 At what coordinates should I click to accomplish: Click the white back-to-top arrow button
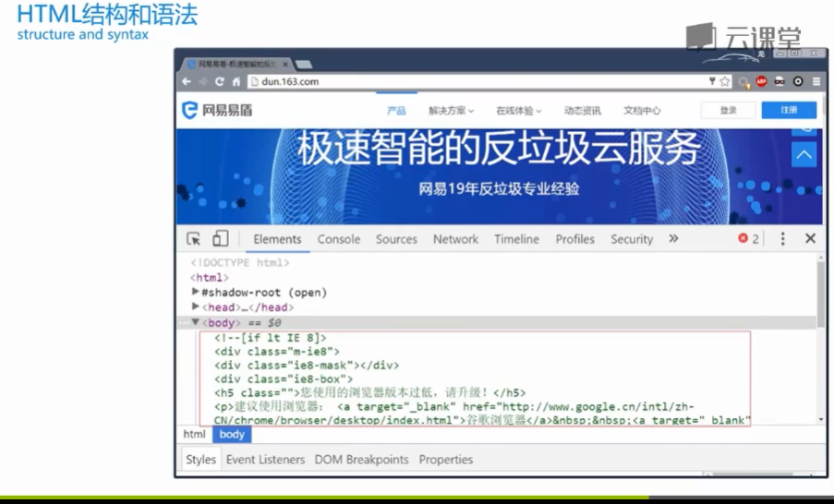tap(804, 155)
